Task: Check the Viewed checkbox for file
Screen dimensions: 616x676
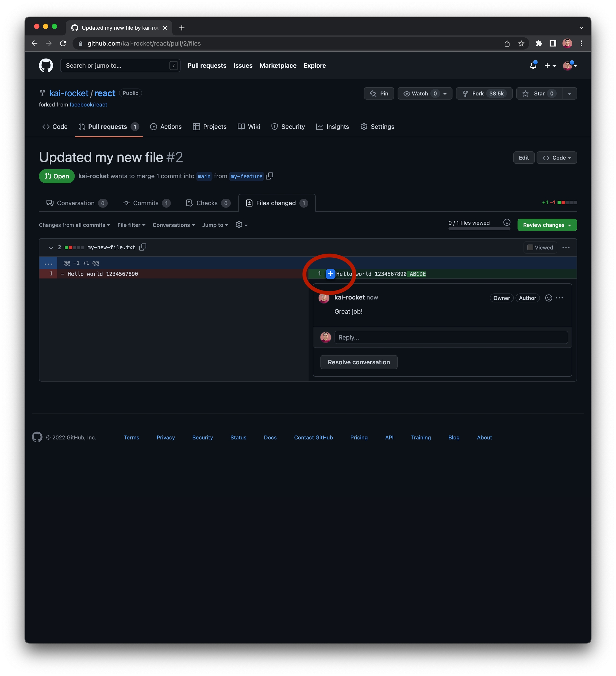Action: point(530,247)
